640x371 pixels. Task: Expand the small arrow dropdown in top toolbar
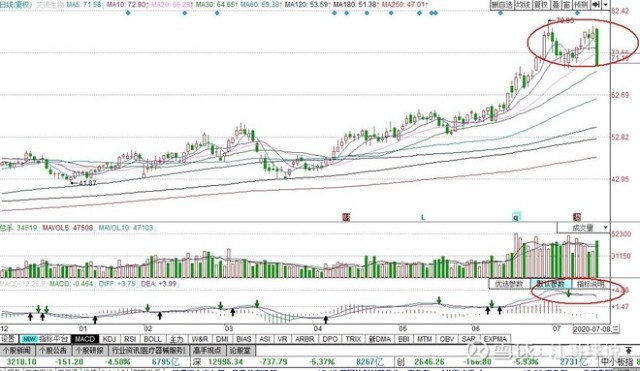coord(606,5)
